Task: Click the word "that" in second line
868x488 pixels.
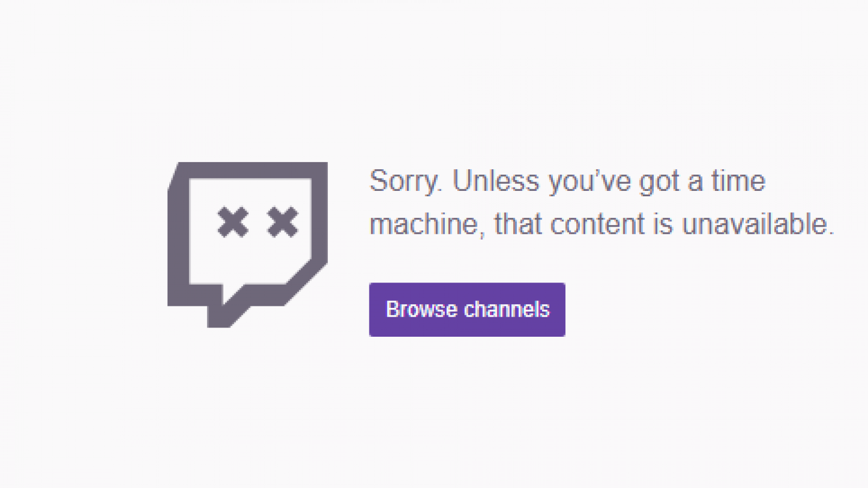Action: pyautogui.click(x=518, y=224)
